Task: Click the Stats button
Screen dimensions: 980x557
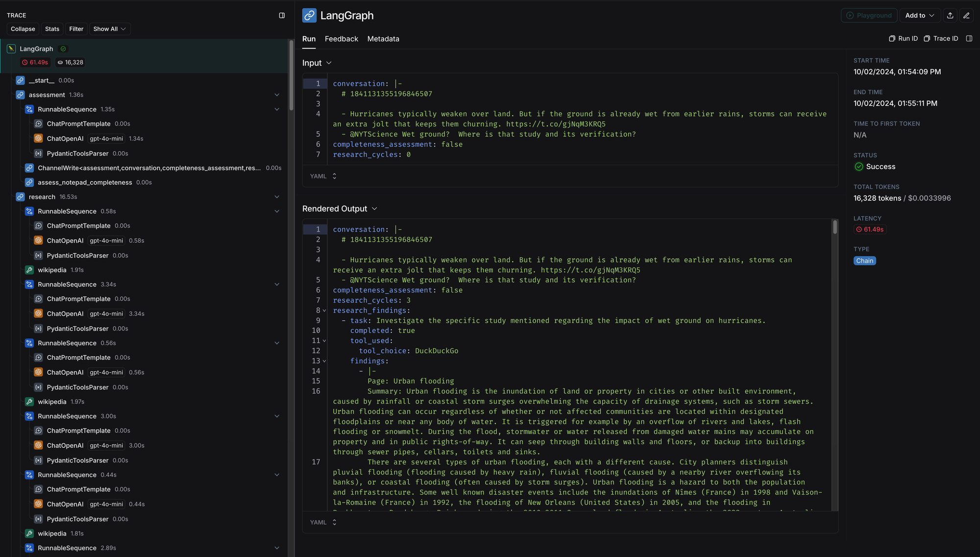Action: pyautogui.click(x=52, y=29)
